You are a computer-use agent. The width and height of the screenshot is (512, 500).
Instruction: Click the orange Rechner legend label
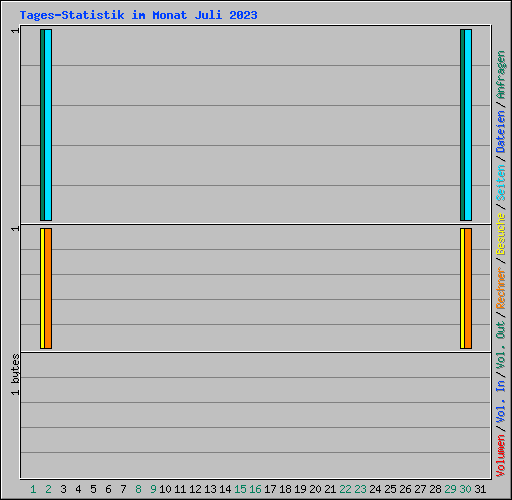coord(501,288)
